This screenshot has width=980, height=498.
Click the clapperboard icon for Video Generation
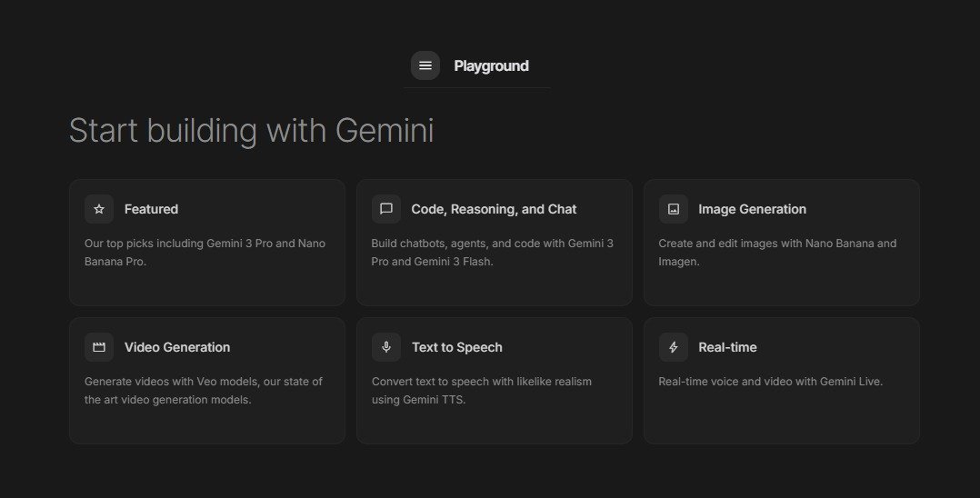pyautogui.click(x=99, y=347)
